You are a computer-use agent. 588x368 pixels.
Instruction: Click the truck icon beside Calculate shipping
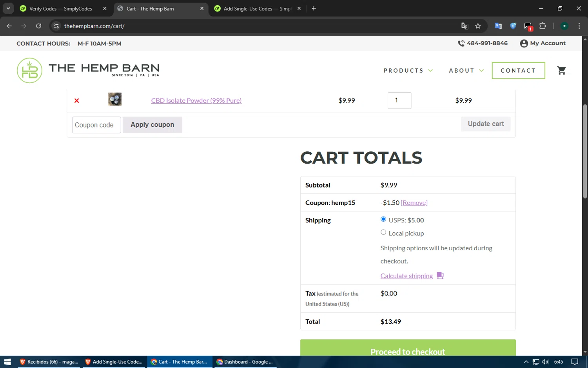pos(440,275)
